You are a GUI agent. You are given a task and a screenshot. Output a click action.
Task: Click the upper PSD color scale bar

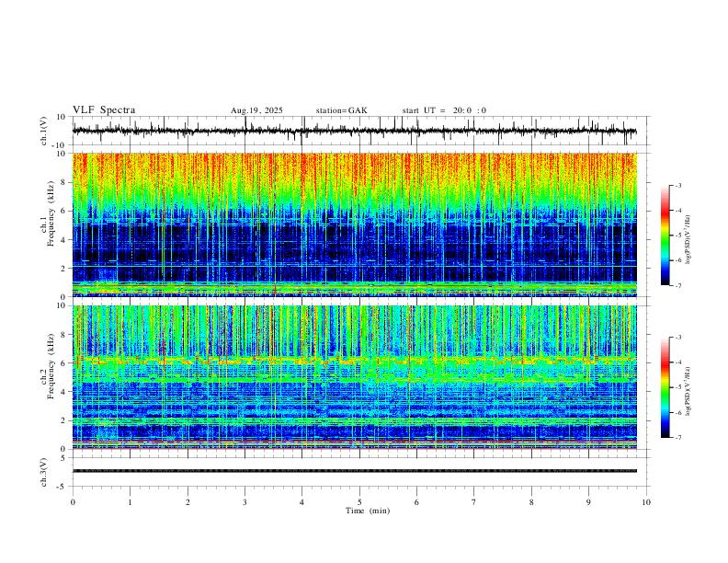(x=665, y=236)
